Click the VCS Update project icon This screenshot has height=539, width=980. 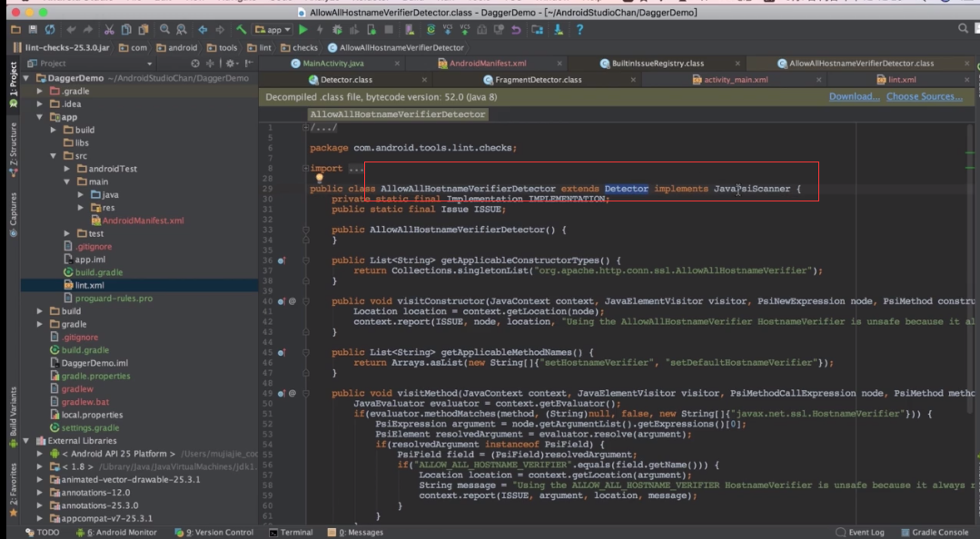448,29
